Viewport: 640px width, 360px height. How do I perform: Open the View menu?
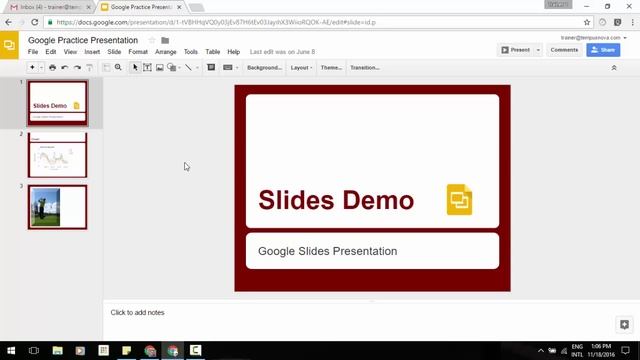click(70, 52)
